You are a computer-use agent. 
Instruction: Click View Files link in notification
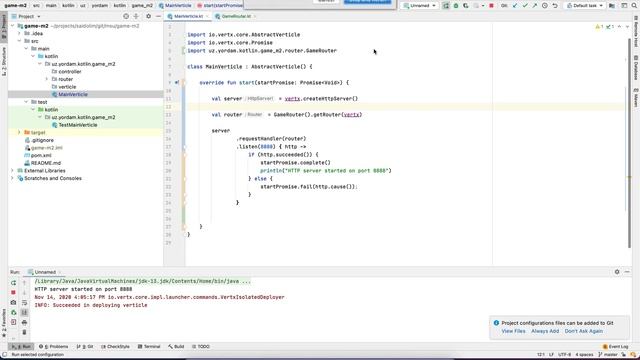pos(513,331)
